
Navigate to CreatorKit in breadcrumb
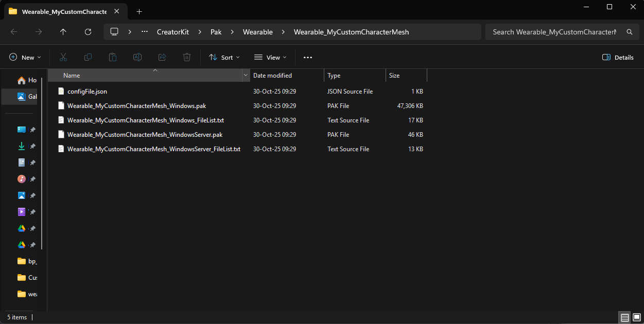point(172,32)
